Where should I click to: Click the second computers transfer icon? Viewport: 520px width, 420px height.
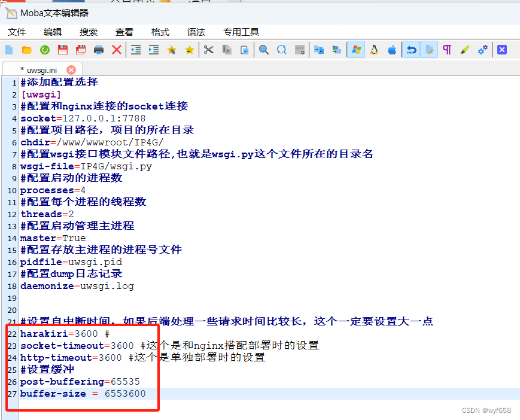point(337,50)
